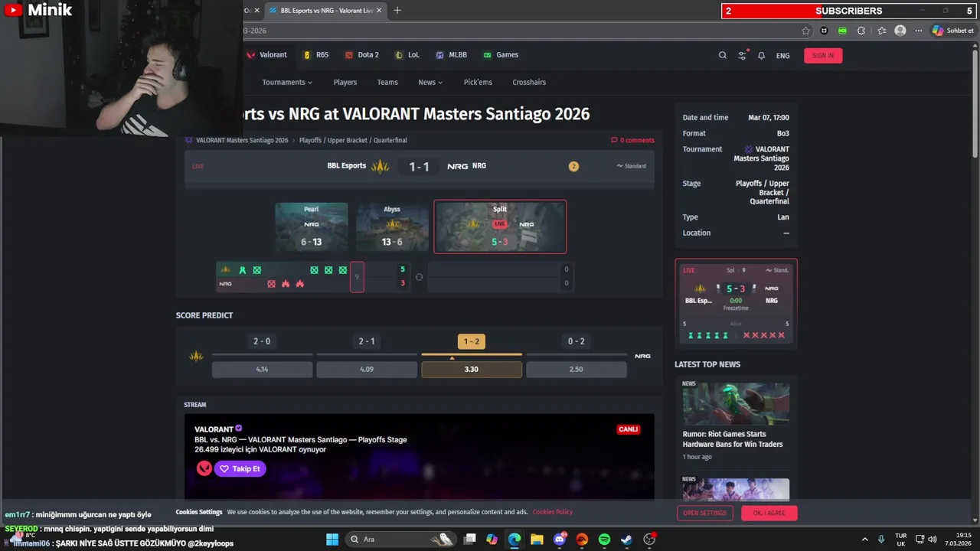This screenshot has width=980, height=551.
Task: Select the LoL game section
Action: coord(407,55)
